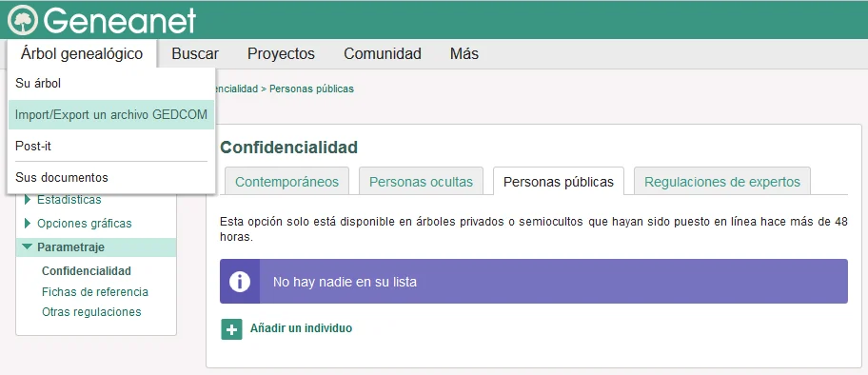Expand the Opciones gráficas section arrow
868x375 pixels.
(28, 224)
